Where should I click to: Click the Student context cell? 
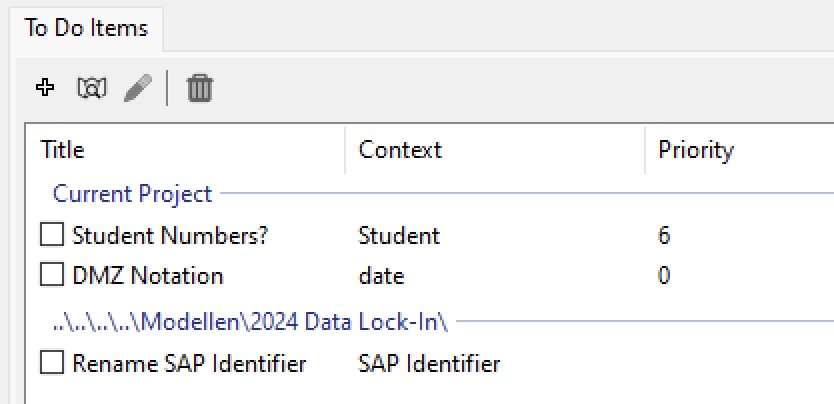click(x=398, y=236)
